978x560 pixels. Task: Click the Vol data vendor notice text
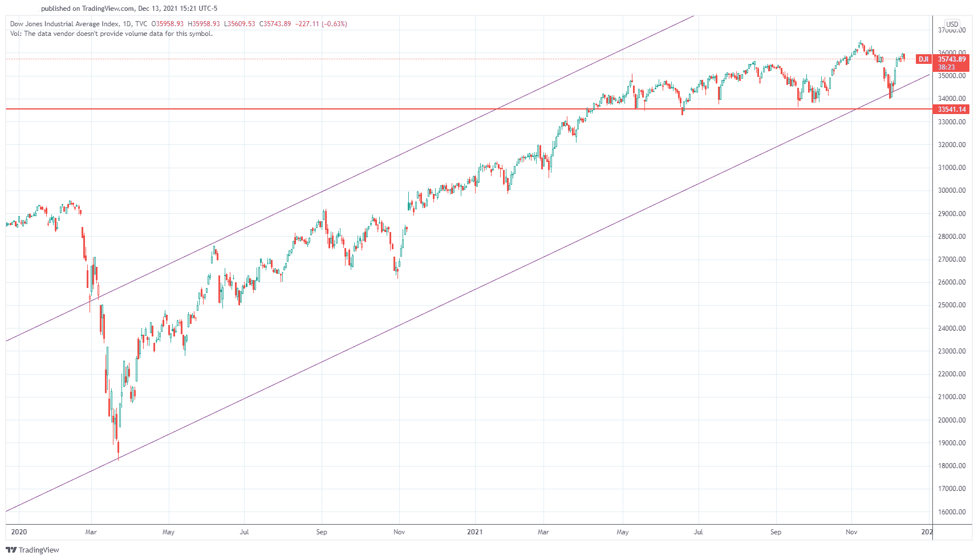(111, 34)
